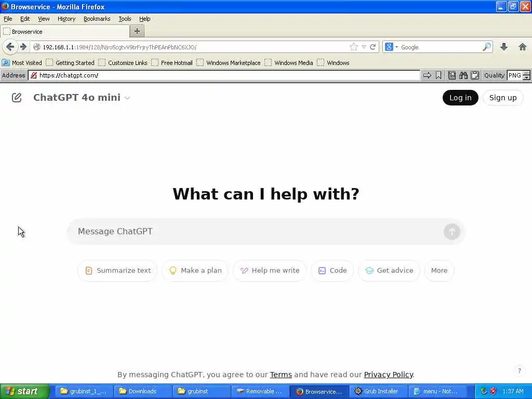Open a new Firefox tab

(x=137, y=31)
